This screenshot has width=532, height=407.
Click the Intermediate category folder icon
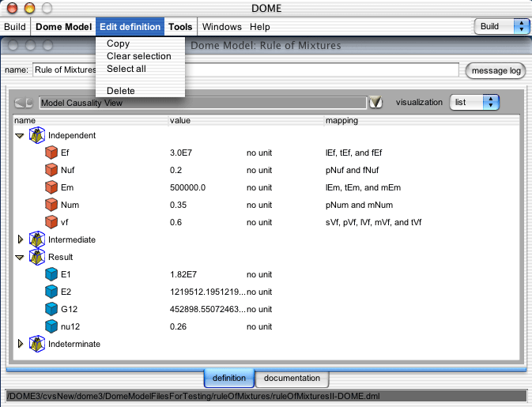[37, 239]
